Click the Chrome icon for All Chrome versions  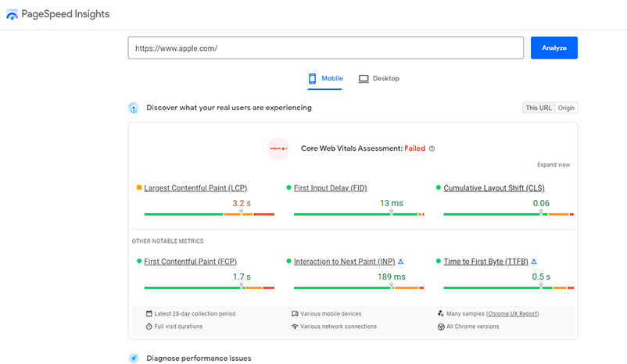click(x=441, y=327)
